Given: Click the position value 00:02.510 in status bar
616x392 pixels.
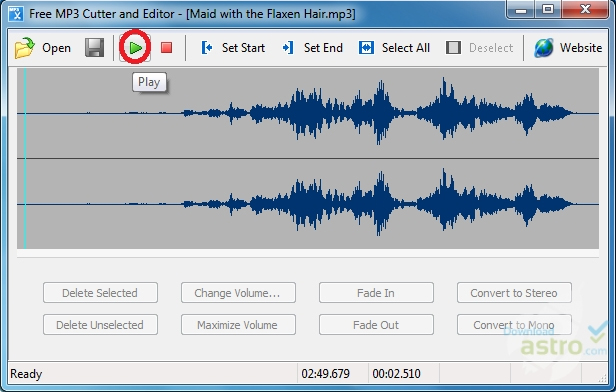Looking at the screenshot, I should (x=396, y=374).
